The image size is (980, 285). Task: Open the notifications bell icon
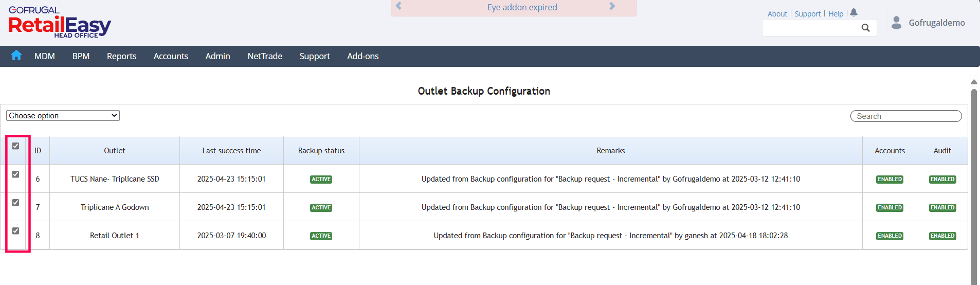854,12
